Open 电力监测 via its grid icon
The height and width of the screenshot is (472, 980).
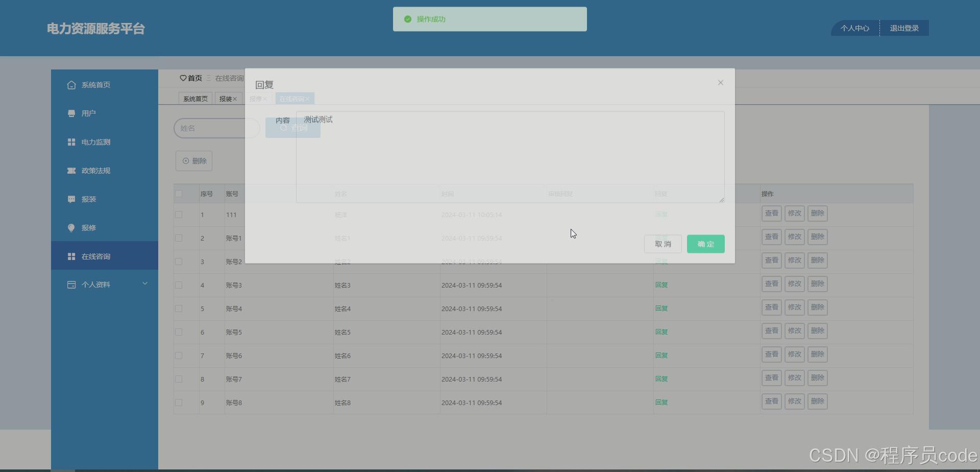point(71,141)
